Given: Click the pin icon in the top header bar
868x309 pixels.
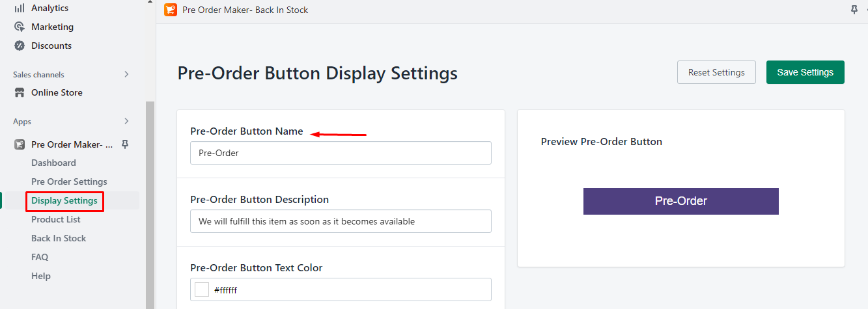Looking at the screenshot, I should tap(854, 10).
